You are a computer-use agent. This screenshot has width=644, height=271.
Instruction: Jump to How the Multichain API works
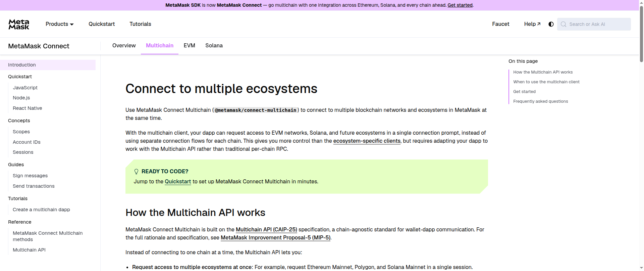coord(543,72)
